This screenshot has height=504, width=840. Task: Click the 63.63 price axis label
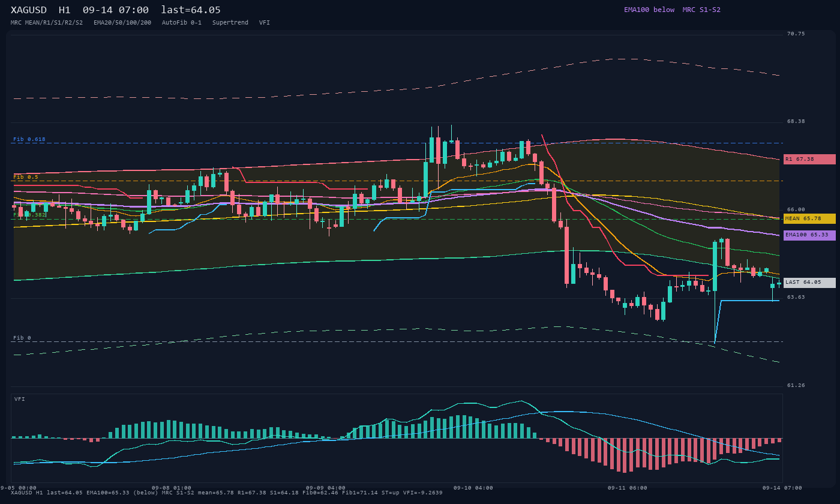pos(796,297)
